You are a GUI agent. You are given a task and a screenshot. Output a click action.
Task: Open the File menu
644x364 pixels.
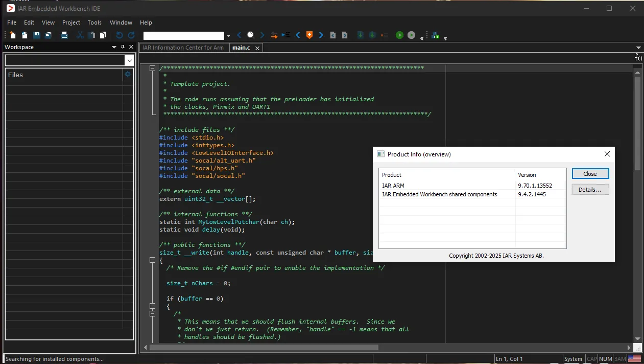coord(12,22)
